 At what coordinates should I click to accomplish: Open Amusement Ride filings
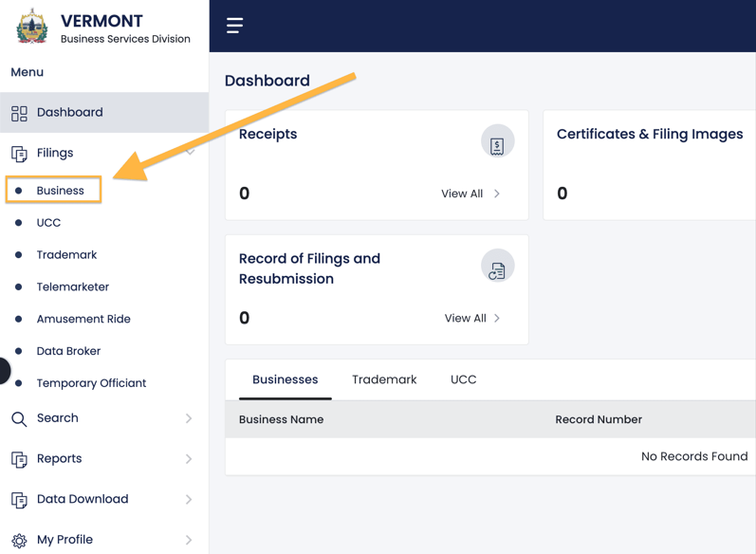(83, 319)
